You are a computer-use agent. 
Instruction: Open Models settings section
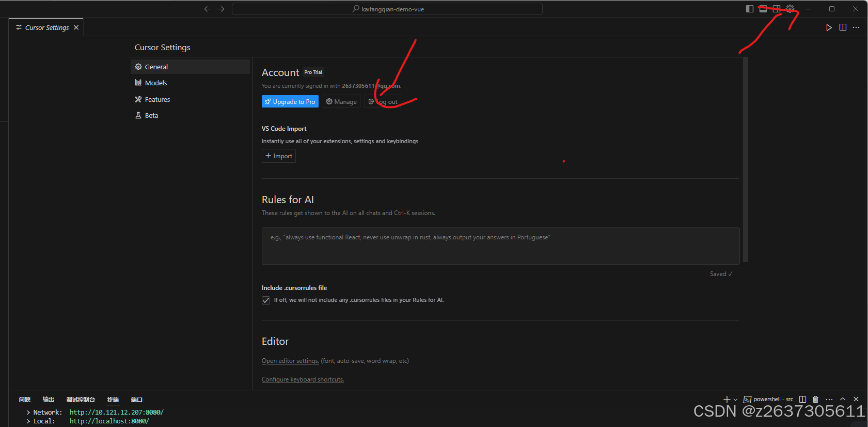click(190, 83)
